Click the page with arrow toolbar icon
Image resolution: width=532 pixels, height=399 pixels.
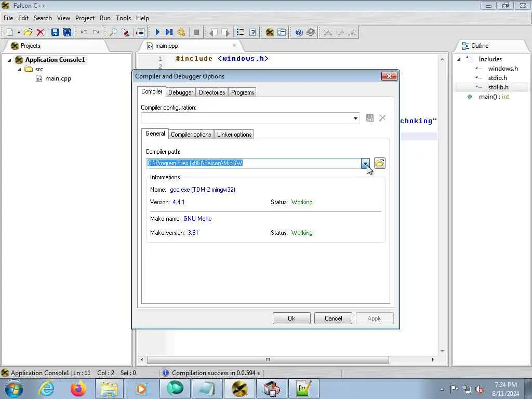pos(252,32)
